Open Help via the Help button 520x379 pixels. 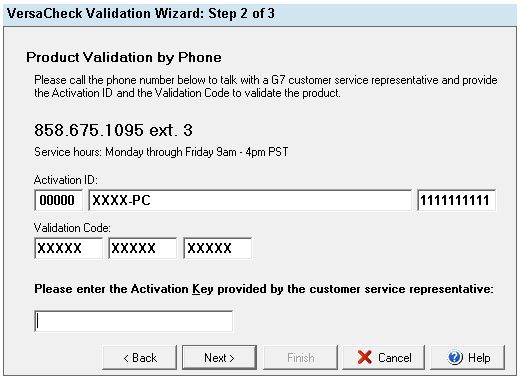(x=467, y=358)
